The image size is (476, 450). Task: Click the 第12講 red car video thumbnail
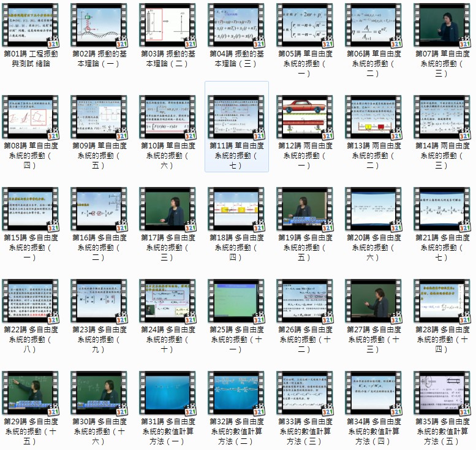[305, 117]
